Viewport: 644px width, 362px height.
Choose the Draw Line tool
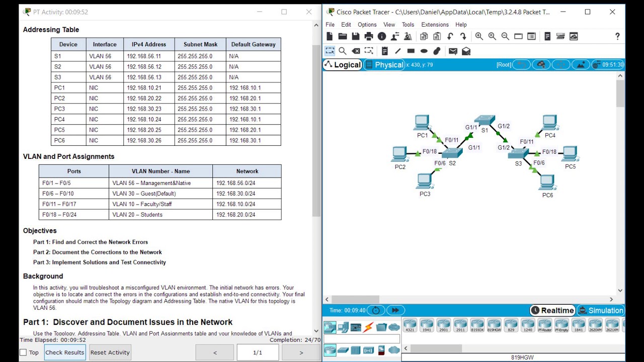(x=398, y=51)
